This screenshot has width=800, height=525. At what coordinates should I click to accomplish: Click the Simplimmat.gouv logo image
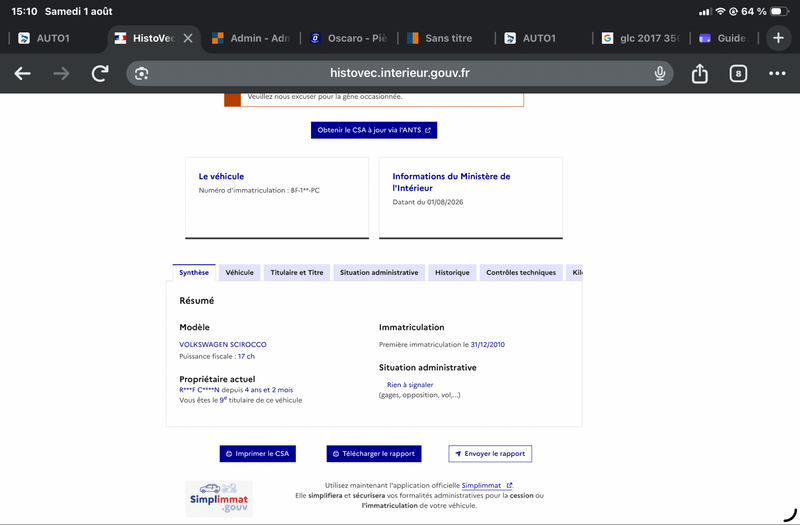[219, 499]
